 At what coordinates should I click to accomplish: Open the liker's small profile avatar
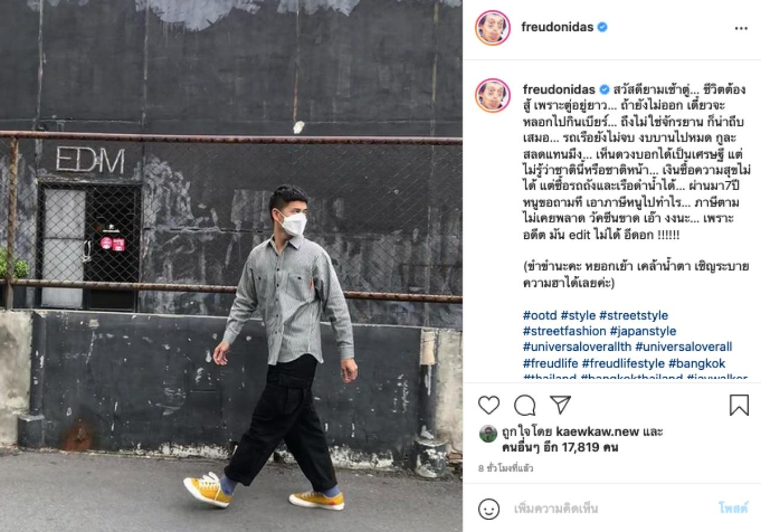pos(488,433)
